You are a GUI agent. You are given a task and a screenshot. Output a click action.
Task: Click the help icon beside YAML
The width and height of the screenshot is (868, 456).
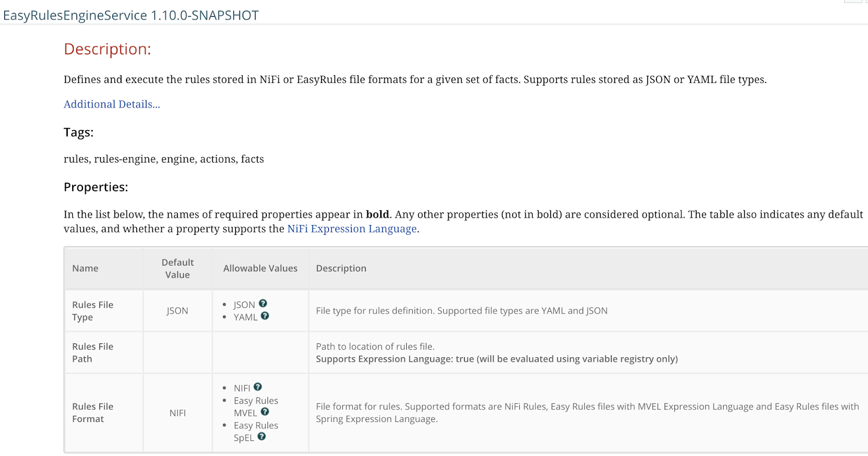[265, 316]
